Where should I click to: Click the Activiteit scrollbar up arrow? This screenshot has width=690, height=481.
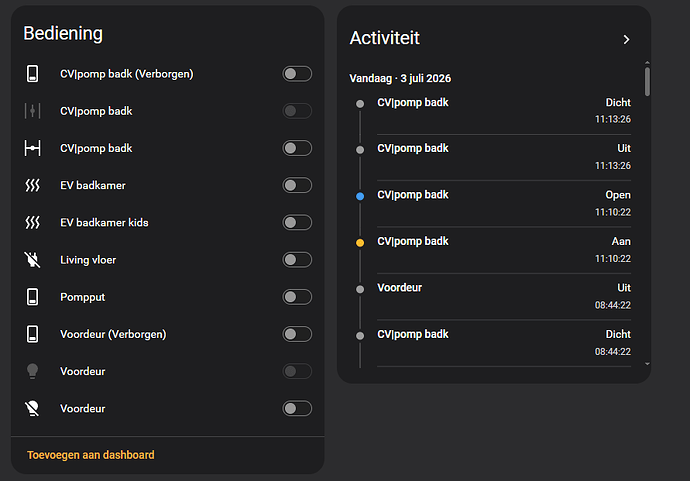click(x=647, y=63)
